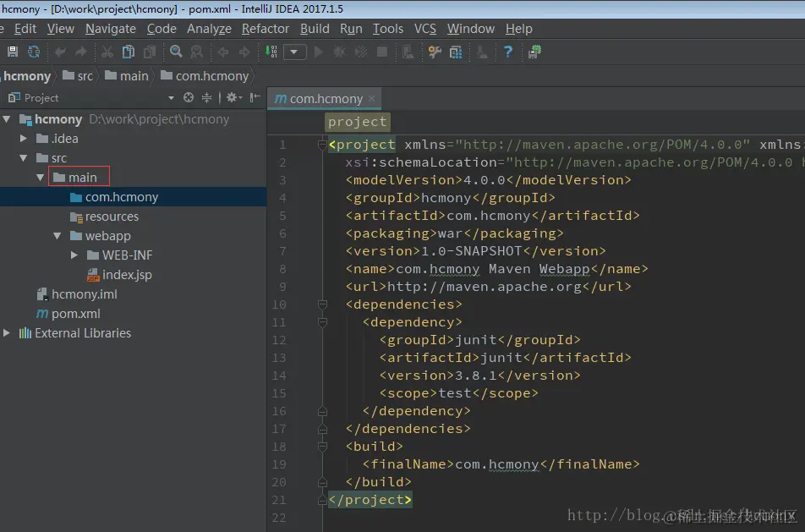Click the Build Project icon
Viewport: 805px width, 532px height.
pyautogui.click(x=271, y=52)
